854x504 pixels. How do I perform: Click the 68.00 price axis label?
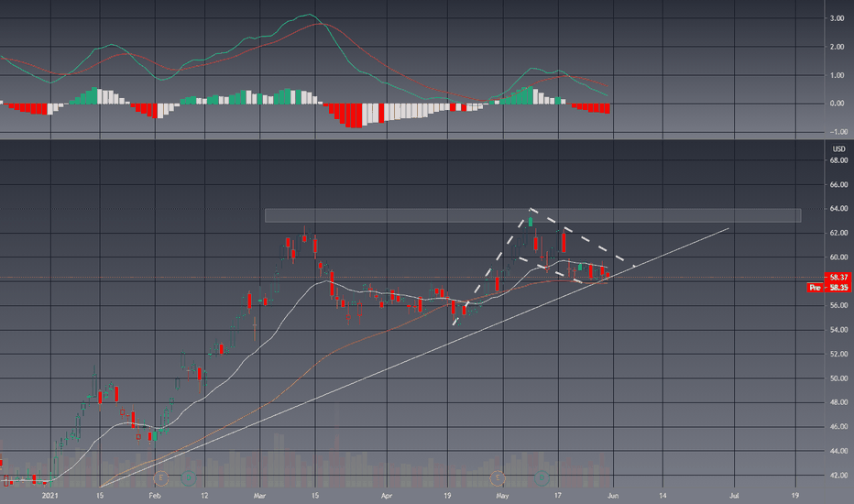pyautogui.click(x=838, y=160)
